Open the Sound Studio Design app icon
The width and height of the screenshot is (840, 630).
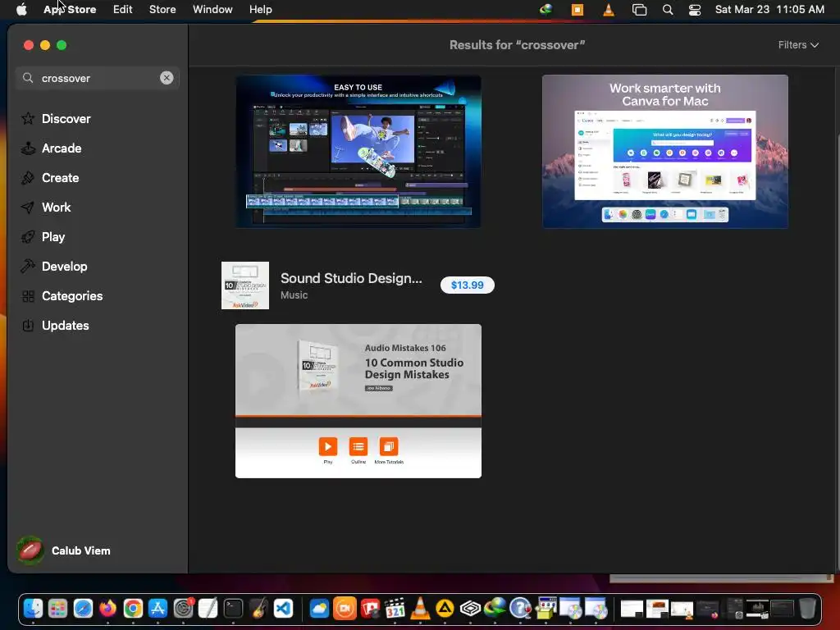(245, 285)
